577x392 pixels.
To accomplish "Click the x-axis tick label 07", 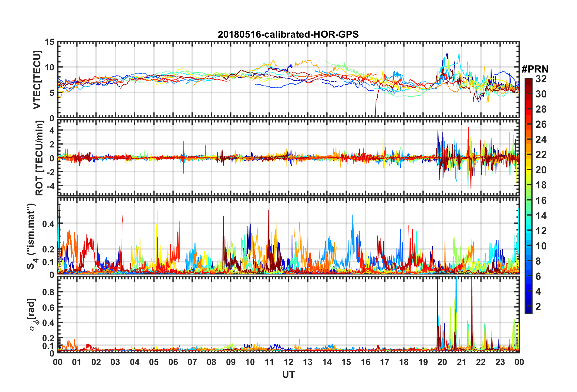I will tap(192, 362).
